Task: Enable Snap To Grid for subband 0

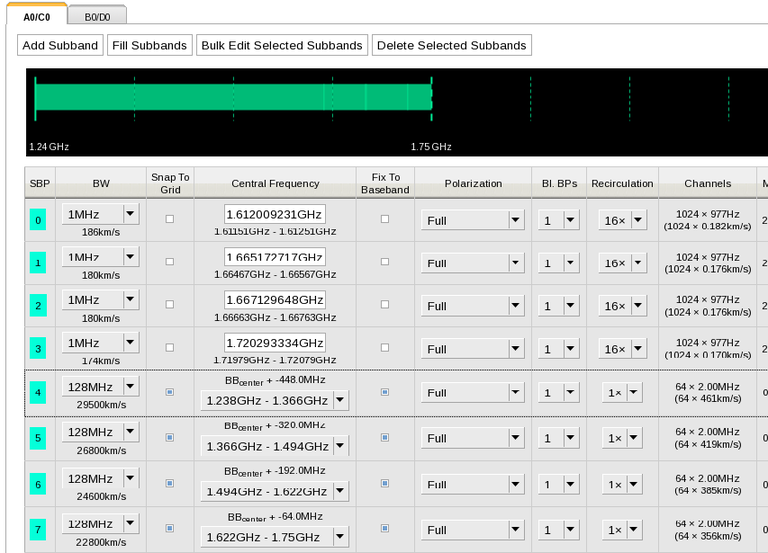Action: pyautogui.click(x=169, y=219)
